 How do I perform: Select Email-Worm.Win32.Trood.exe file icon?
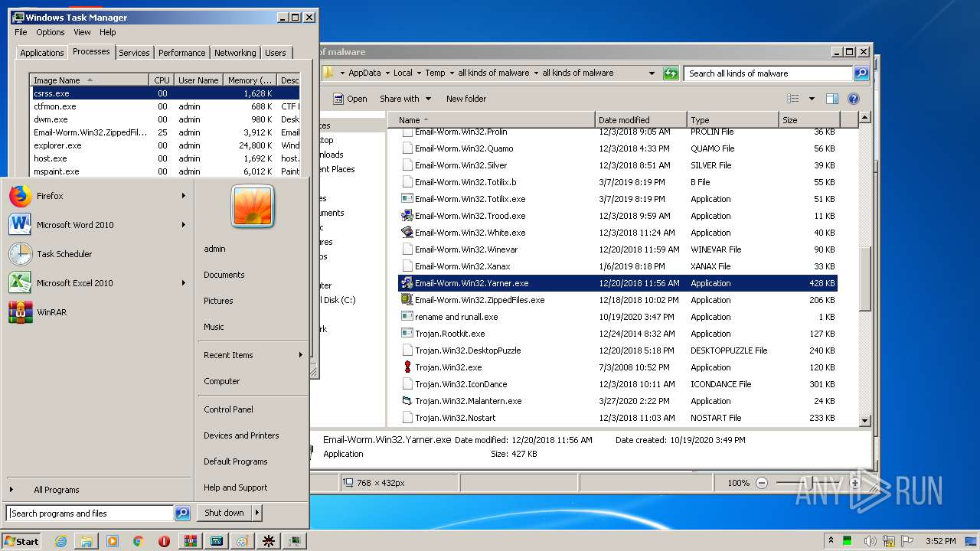click(x=407, y=216)
